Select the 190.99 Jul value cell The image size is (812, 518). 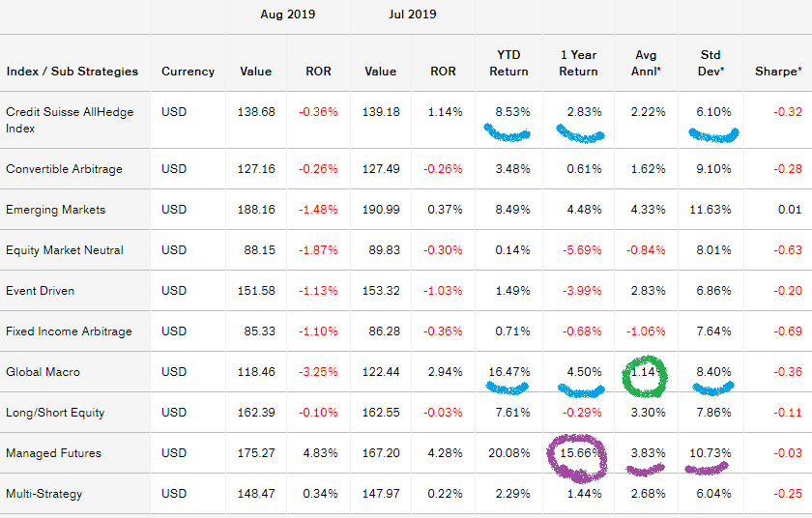coord(381,210)
